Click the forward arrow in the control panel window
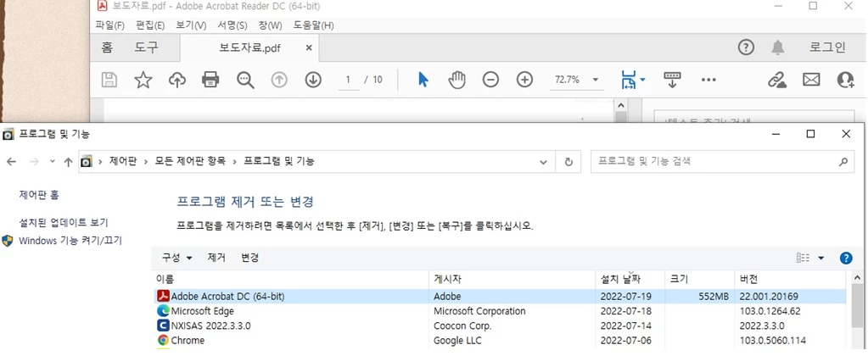Image resolution: width=868 pixels, height=356 pixels. point(33,162)
